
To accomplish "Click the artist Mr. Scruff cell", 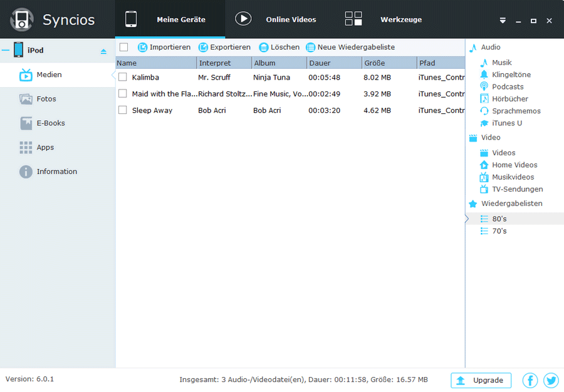I will [x=214, y=77].
